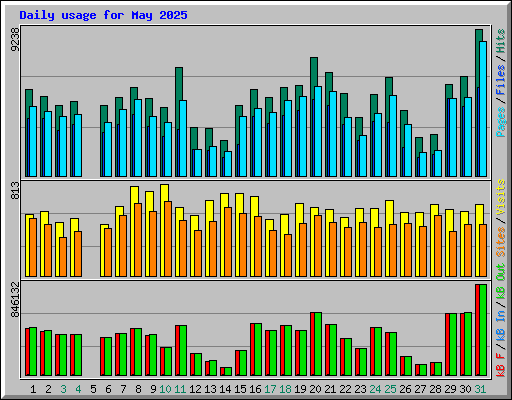Click the day 31 green kB Out bar
This screenshot has width=512, height=400.
tap(483, 330)
